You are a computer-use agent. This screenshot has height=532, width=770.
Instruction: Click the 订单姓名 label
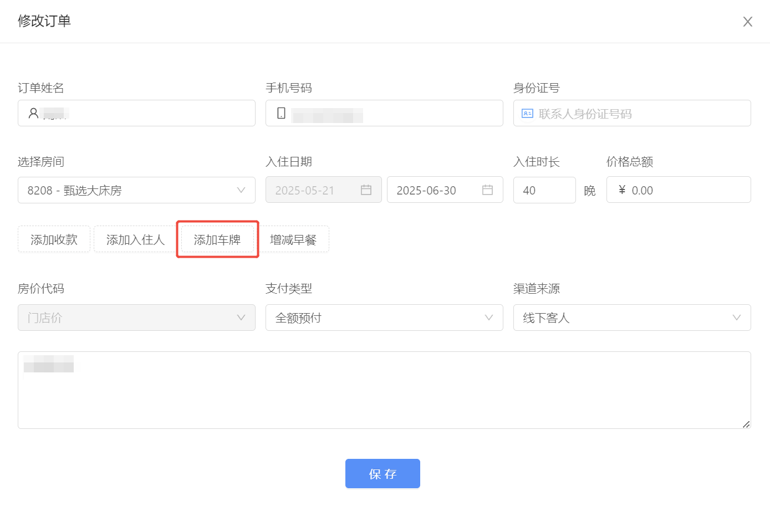41,88
